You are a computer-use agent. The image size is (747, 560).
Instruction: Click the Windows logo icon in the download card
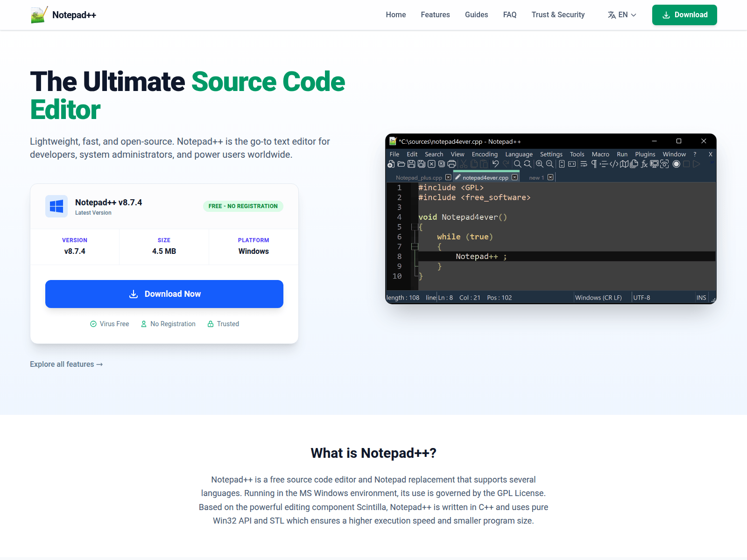[x=56, y=206]
